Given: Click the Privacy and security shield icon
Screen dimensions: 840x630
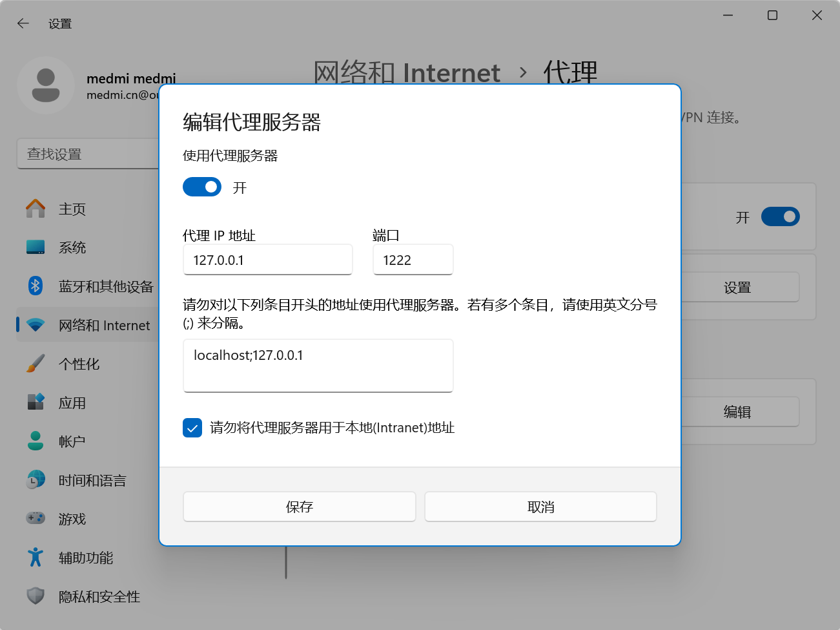Looking at the screenshot, I should click(x=36, y=596).
